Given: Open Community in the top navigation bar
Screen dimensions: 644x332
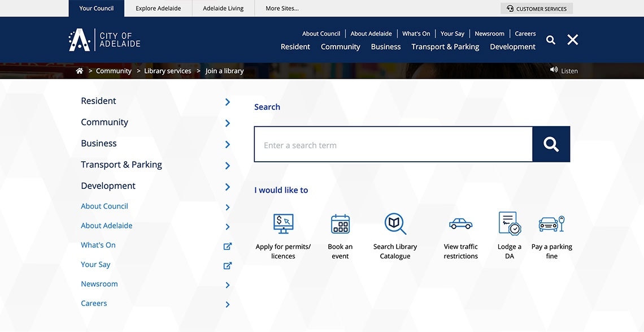Looking at the screenshot, I should click(341, 46).
